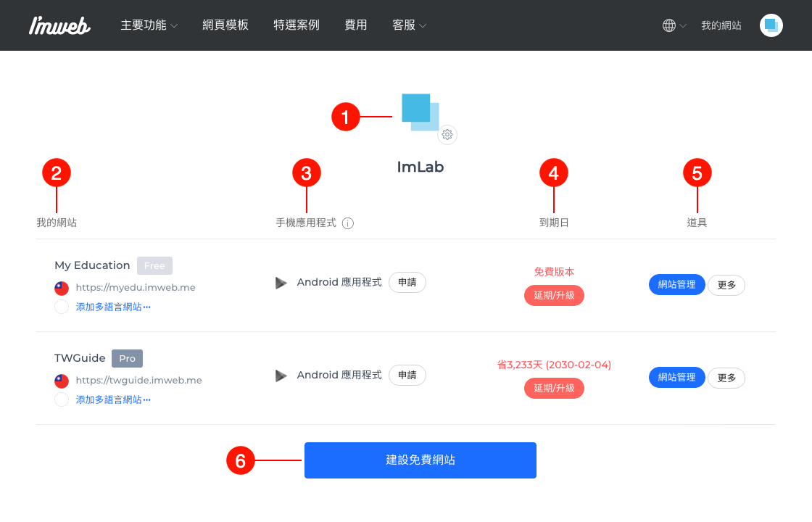Screen dimensions: 812x522
Task: Click the Free badge on My Education
Action: point(154,265)
